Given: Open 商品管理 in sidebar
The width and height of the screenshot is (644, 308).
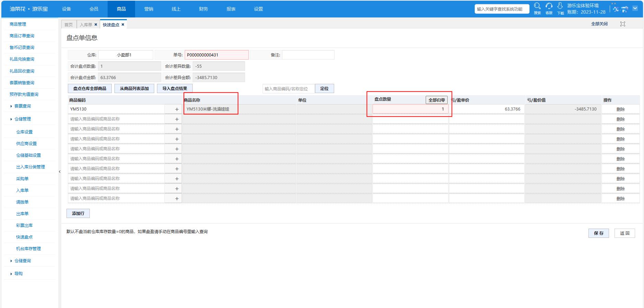Looking at the screenshot, I should (18, 24).
